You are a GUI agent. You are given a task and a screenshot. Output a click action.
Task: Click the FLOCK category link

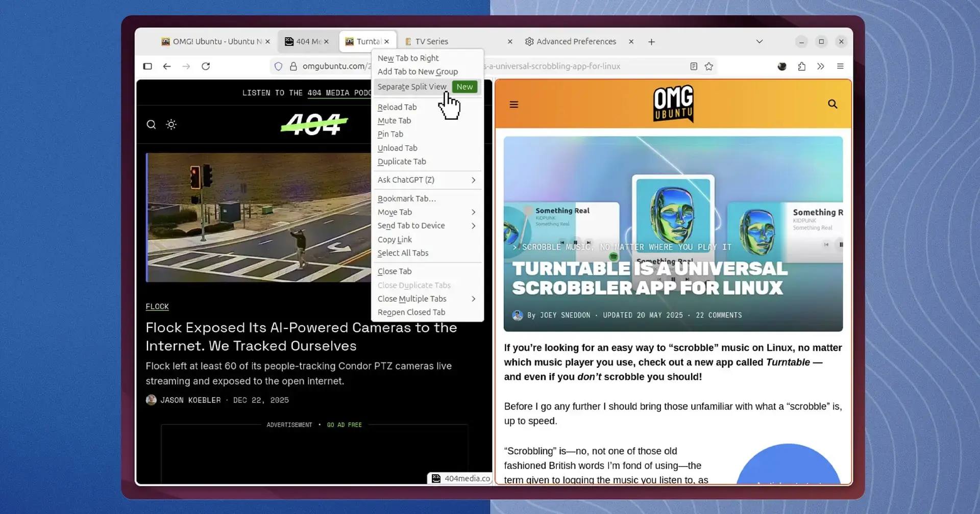157,306
